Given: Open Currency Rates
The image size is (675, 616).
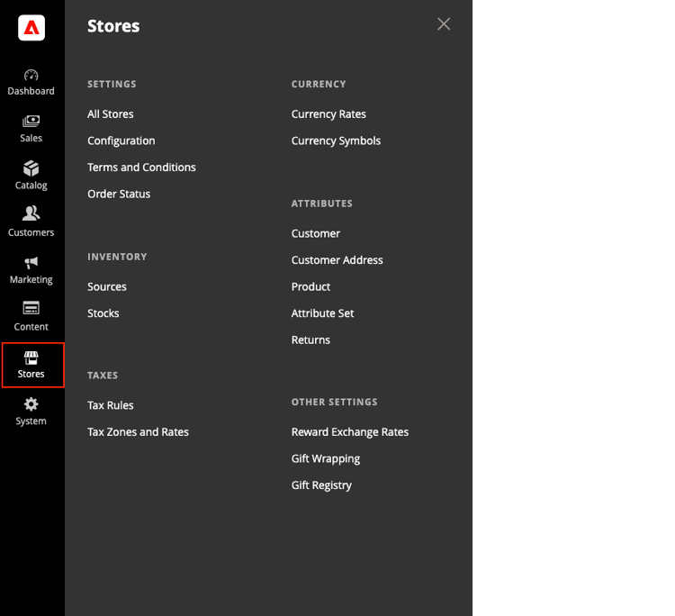Looking at the screenshot, I should tap(328, 114).
